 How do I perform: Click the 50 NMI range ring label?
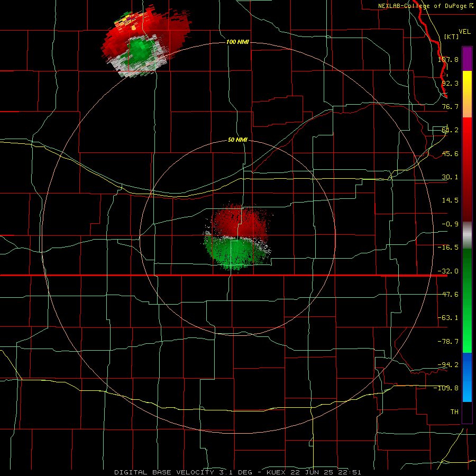(x=237, y=140)
